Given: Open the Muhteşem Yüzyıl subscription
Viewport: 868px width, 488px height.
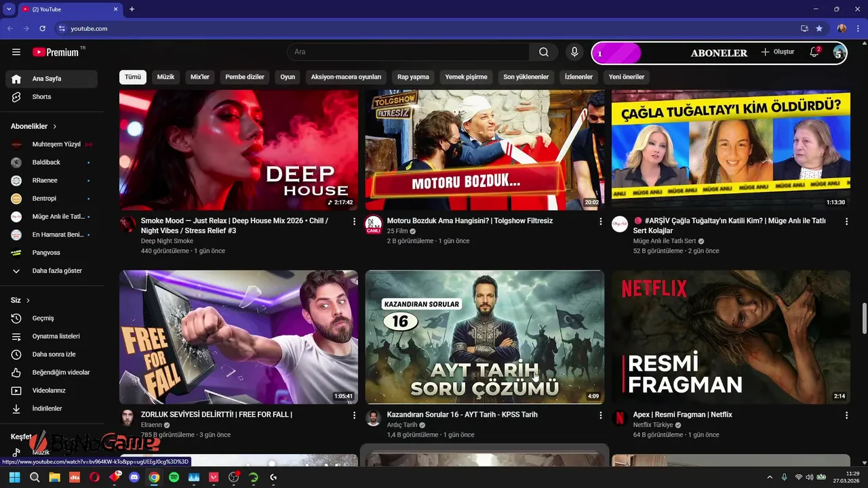Looking at the screenshot, I should pyautogui.click(x=52, y=144).
